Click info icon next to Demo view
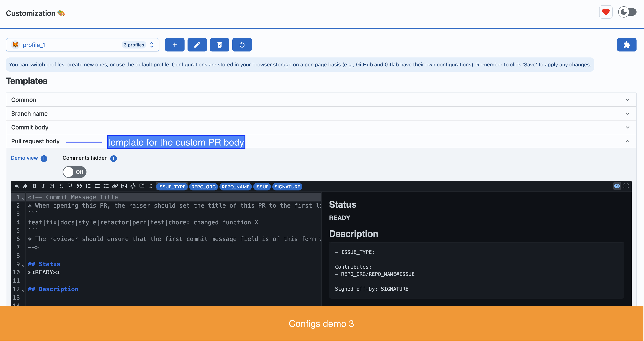Screen dimensions: 644x341 point(44,159)
